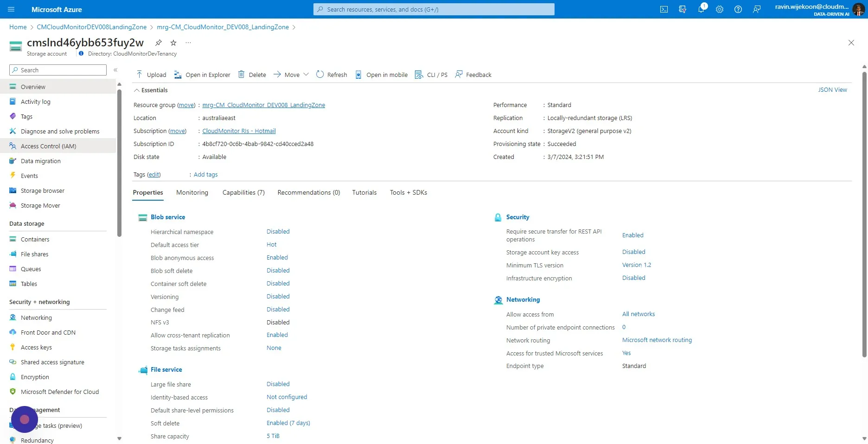Pin the storage account to dashboard
Image resolution: width=868 pixels, height=444 pixels.
[x=159, y=43]
